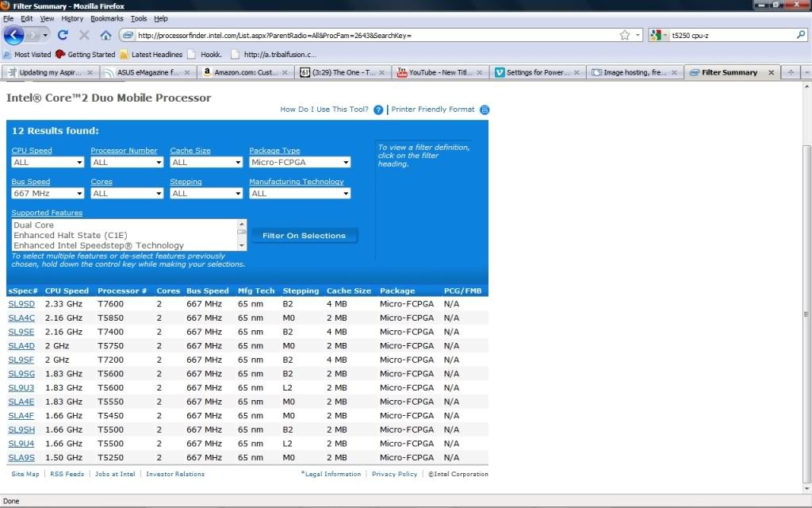The width and height of the screenshot is (812, 508).
Task: Open the Getting Started bookmark
Action: 86,55
